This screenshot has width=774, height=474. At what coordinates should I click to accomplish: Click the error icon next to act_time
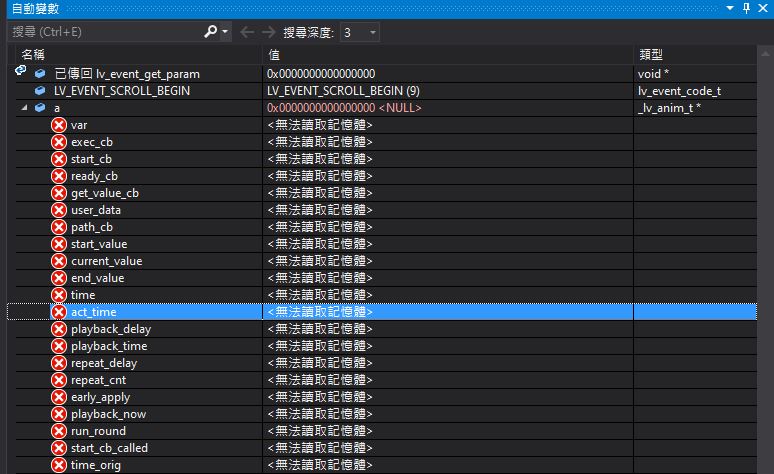59,312
